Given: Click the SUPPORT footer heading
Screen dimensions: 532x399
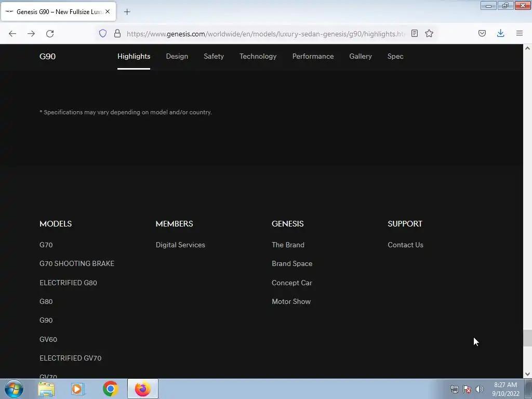Looking at the screenshot, I should point(405,223).
